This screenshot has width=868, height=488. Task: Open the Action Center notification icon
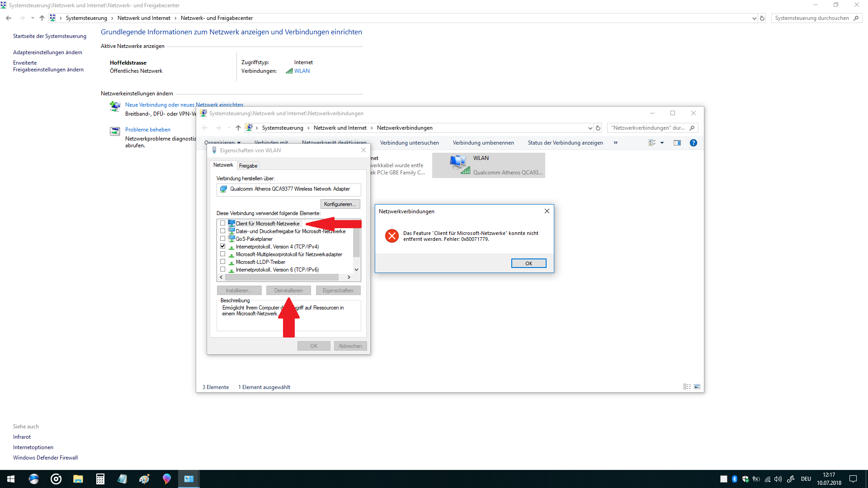click(853, 479)
